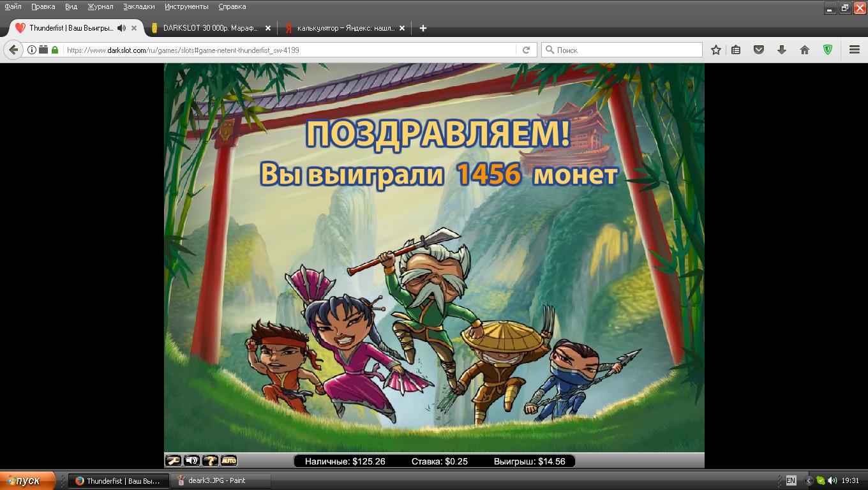This screenshot has height=490, width=868.
Task: Open the Закладки menu
Action: pos(138,6)
